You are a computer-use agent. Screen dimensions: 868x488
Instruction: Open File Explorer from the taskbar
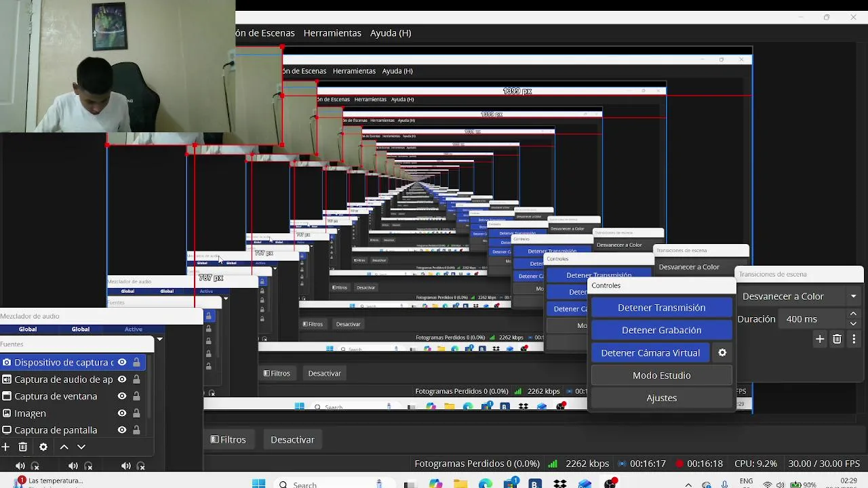(x=460, y=484)
